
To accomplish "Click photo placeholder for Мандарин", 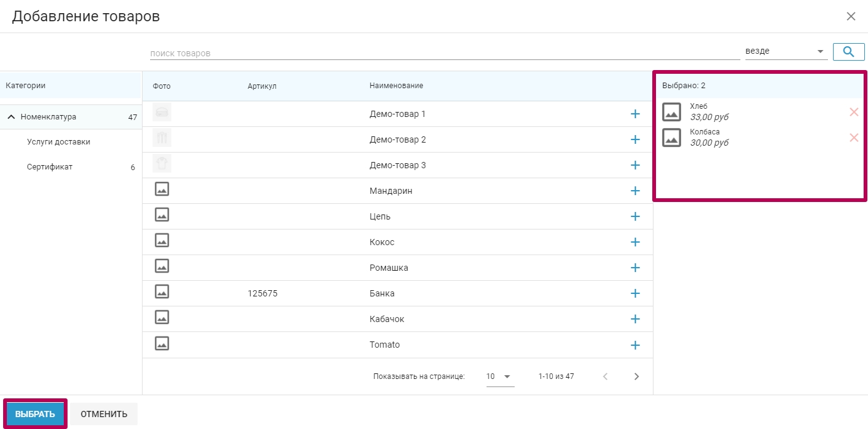I will (x=162, y=189).
